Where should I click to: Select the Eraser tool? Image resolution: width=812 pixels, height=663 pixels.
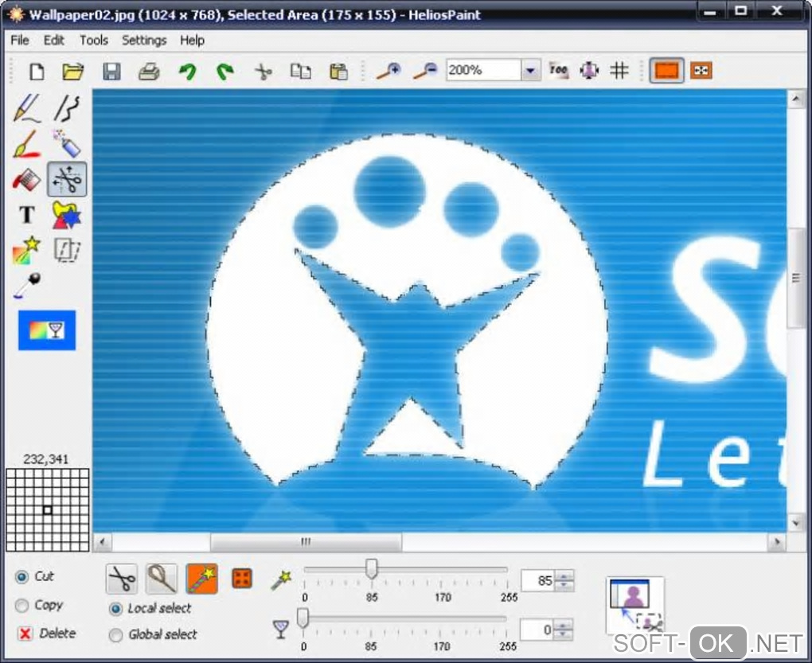[27, 180]
